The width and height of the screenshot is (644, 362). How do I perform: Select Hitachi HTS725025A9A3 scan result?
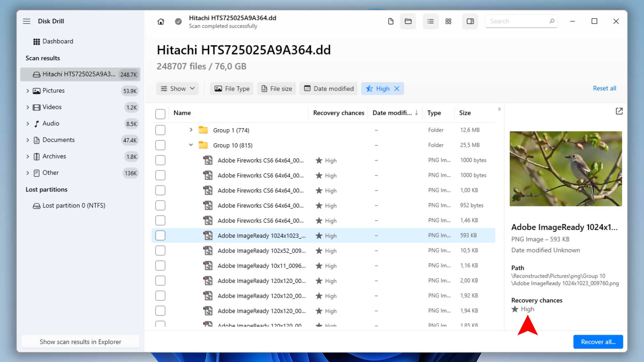click(x=80, y=74)
